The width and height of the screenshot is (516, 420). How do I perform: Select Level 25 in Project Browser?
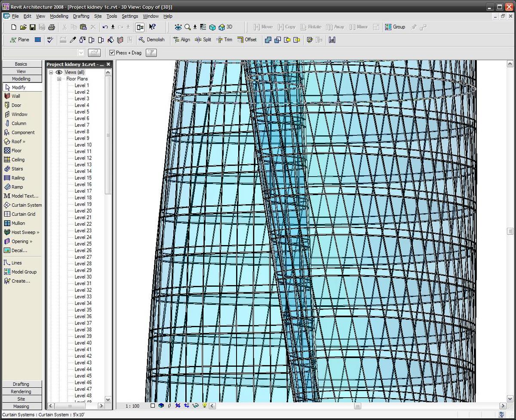(x=82, y=244)
